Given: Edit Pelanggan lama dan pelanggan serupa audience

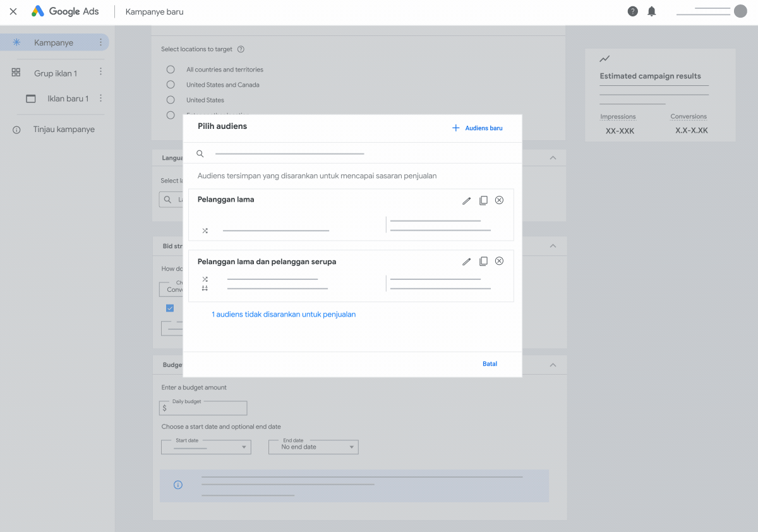Looking at the screenshot, I should pyautogui.click(x=466, y=262).
